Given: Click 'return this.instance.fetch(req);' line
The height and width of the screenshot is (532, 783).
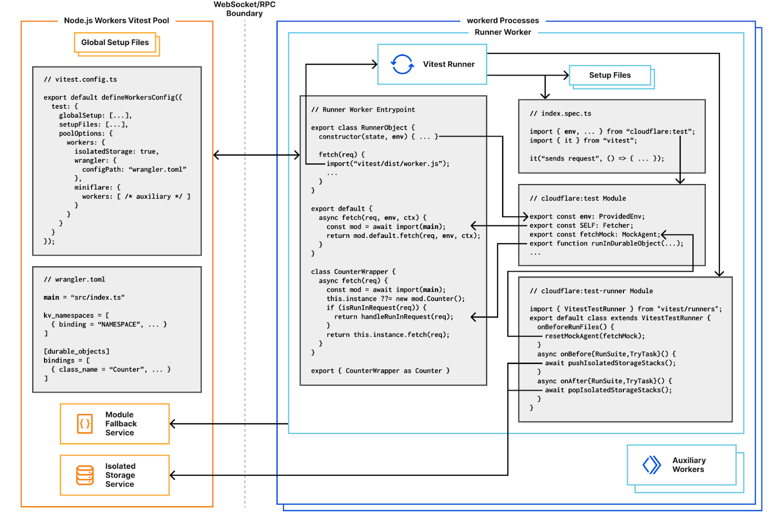Looking at the screenshot, I should point(388,335).
